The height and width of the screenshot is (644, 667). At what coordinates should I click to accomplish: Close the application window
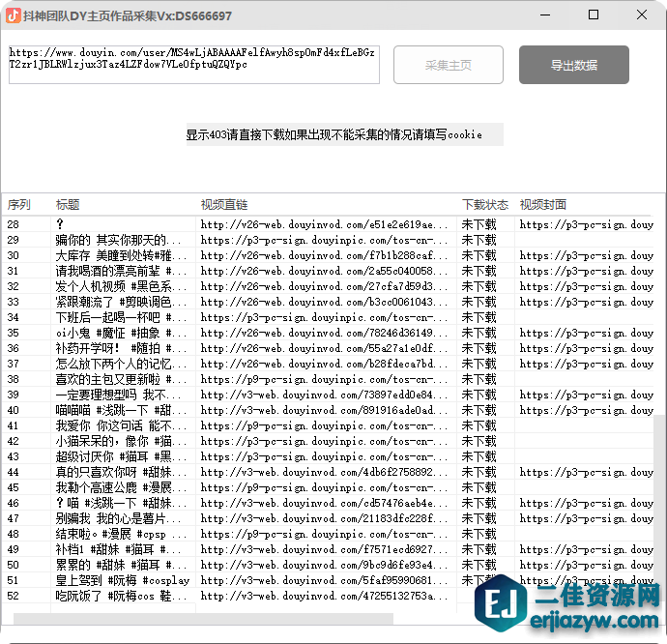coord(642,15)
